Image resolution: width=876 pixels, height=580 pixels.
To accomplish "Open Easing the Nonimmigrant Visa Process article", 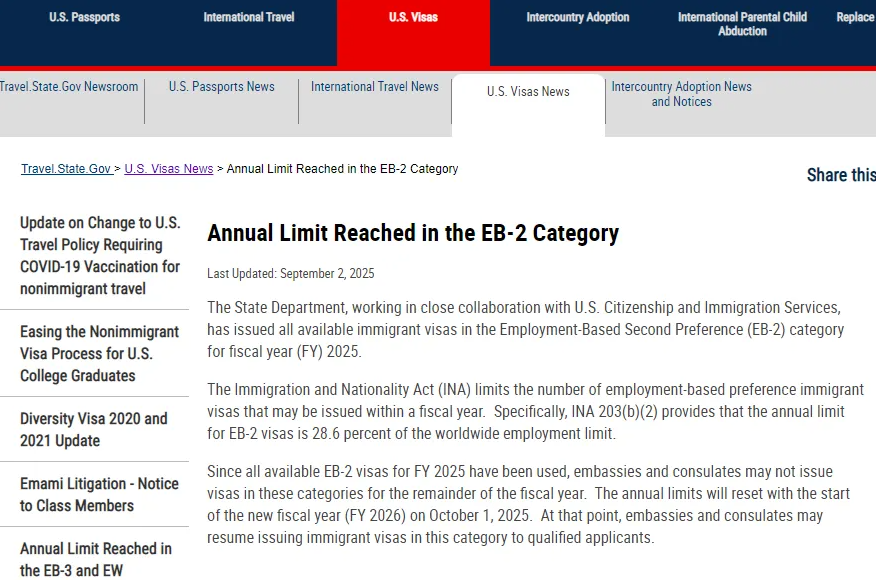I will click(99, 353).
